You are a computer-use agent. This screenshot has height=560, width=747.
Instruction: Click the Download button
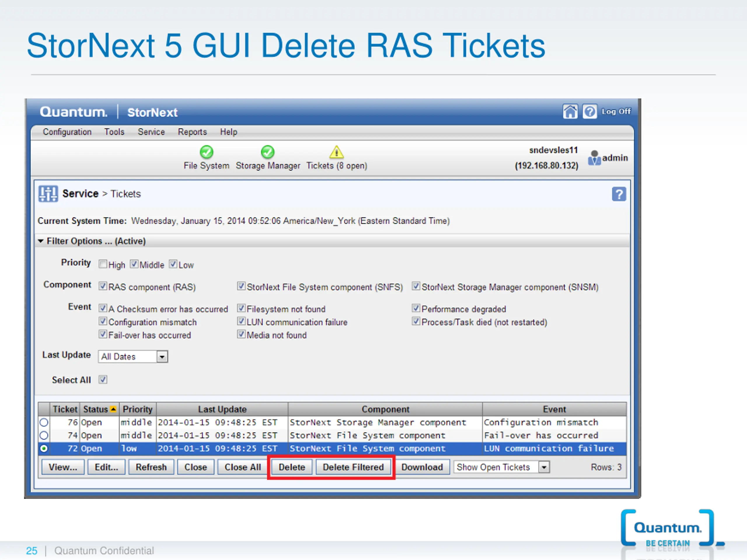point(422,467)
